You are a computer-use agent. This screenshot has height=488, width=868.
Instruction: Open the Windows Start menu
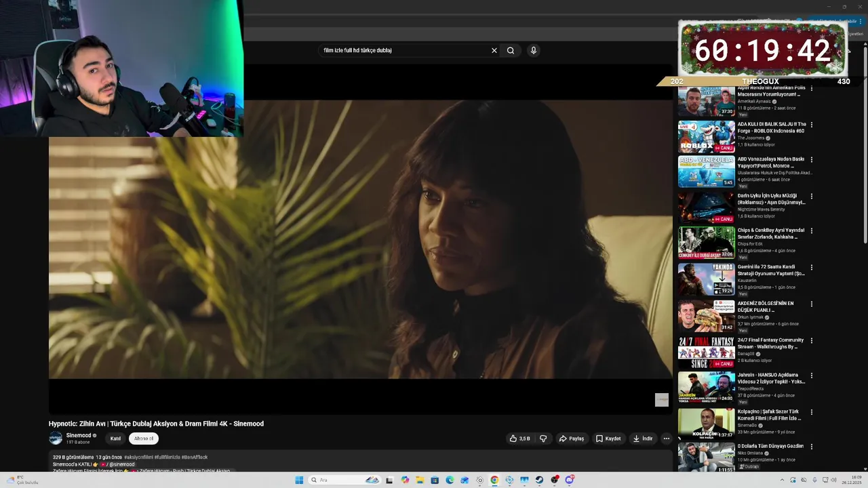(299, 480)
